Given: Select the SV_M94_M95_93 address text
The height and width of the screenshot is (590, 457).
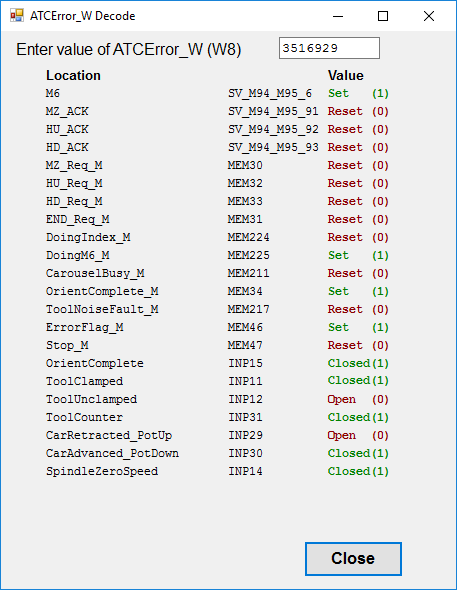Looking at the screenshot, I should pyautogui.click(x=273, y=148).
